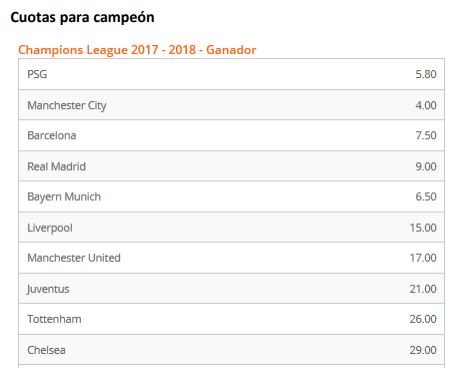Click the Juventus odds 21.00
The height and width of the screenshot is (382, 457).
[x=423, y=289]
